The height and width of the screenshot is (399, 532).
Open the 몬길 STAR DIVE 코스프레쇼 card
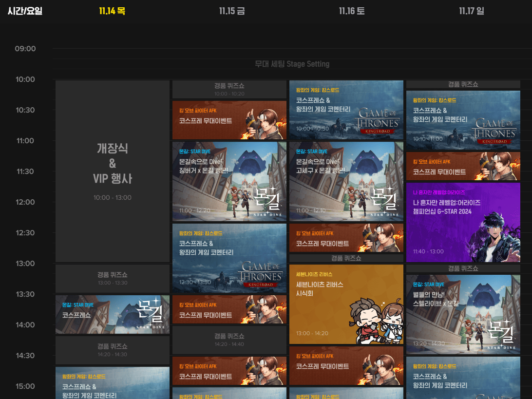coord(113,315)
